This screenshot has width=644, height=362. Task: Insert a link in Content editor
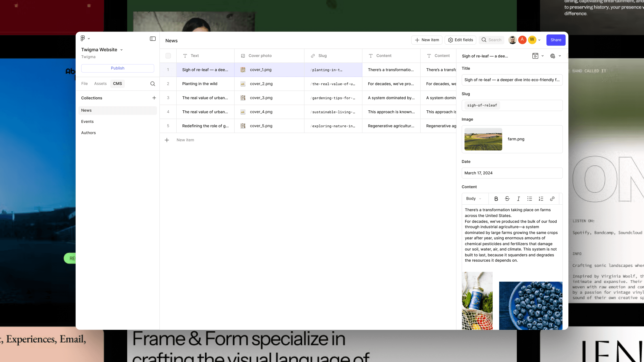pyautogui.click(x=552, y=199)
